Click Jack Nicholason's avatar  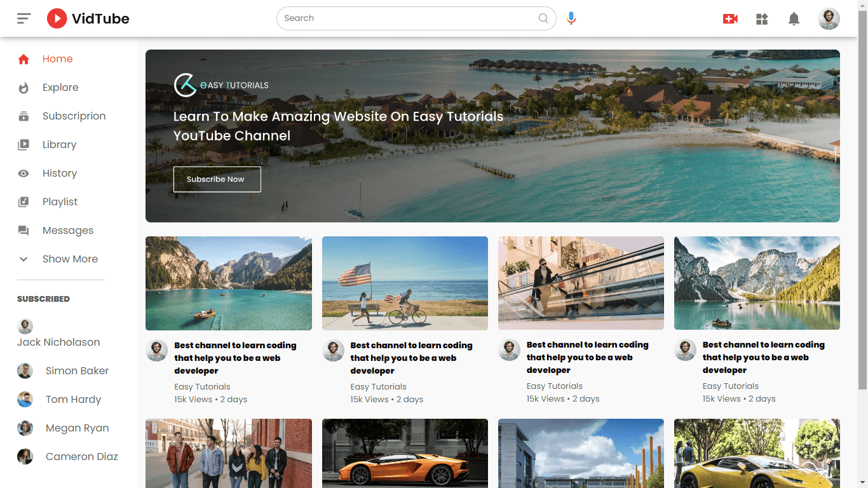(x=25, y=326)
